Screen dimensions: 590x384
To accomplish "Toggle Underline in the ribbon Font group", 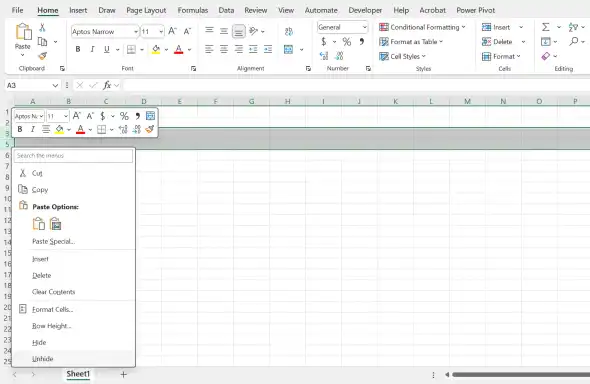I will pos(107,49).
